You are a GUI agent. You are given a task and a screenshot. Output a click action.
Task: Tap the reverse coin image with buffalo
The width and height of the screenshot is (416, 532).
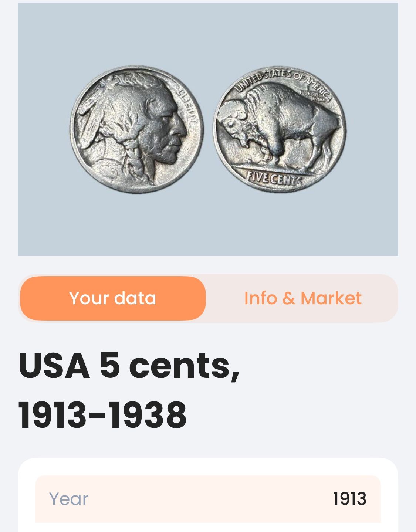pyautogui.click(x=280, y=130)
